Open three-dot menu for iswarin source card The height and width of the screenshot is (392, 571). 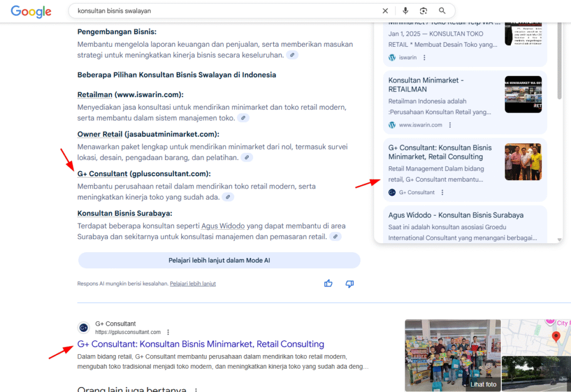pos(424,57)
